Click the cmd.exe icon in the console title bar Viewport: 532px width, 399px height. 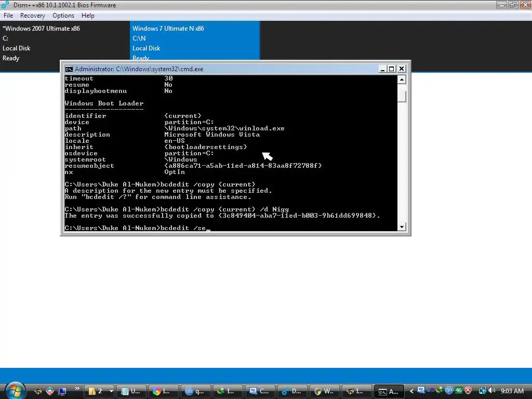coord(69,69)
